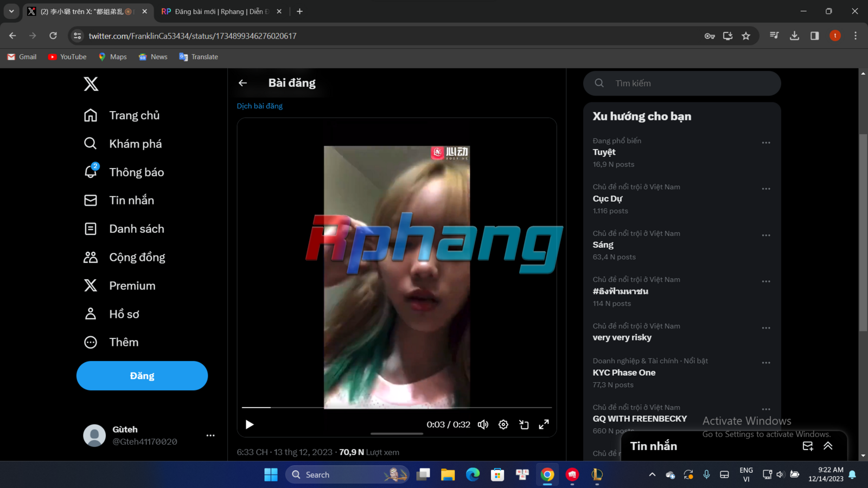The width and height of the screenshot is (868, 488).
Task: Open media controls in Chrome toolbar
Action: 774,36
